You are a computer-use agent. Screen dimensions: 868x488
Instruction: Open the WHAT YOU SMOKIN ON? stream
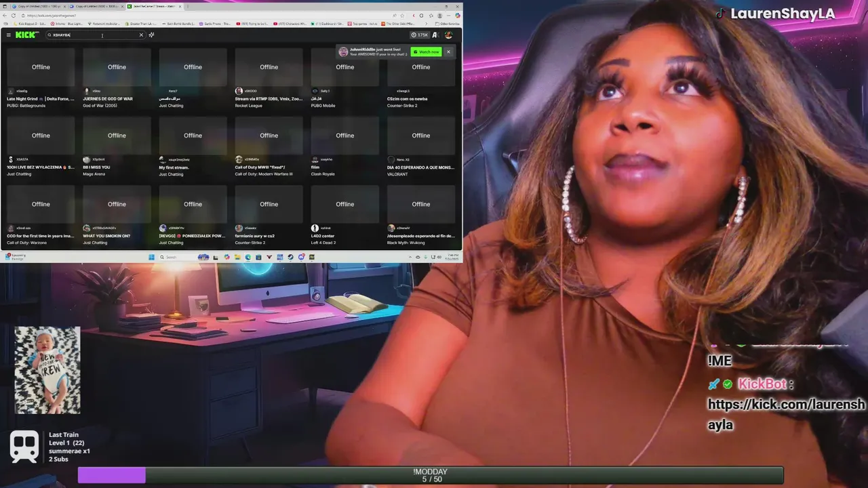[106, 236]
